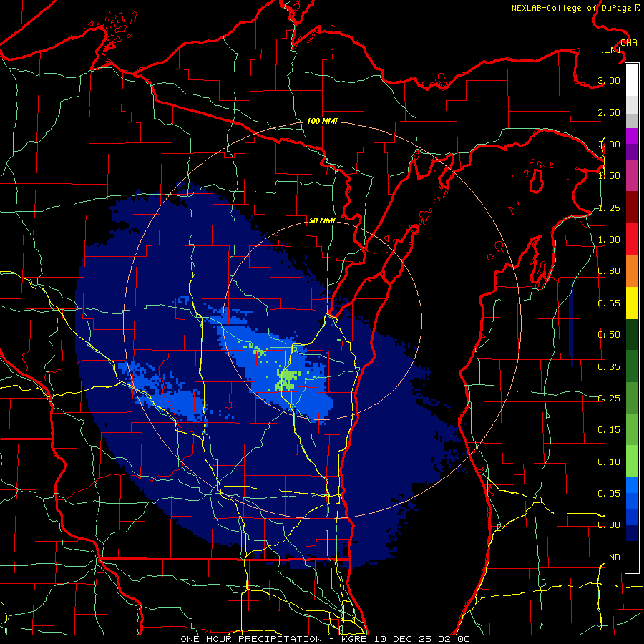
Task: Click the 50 NMI range ring label
Action: pos(322,220)
